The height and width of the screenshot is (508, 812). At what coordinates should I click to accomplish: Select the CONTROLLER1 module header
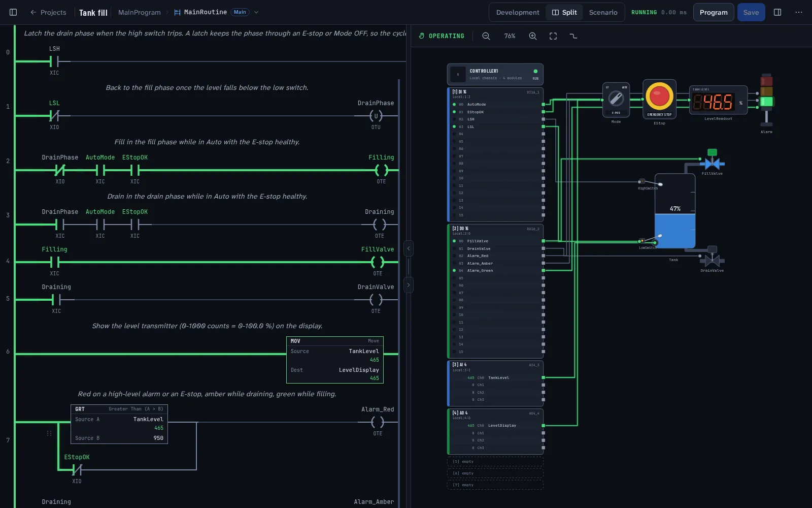coord(495,74)
